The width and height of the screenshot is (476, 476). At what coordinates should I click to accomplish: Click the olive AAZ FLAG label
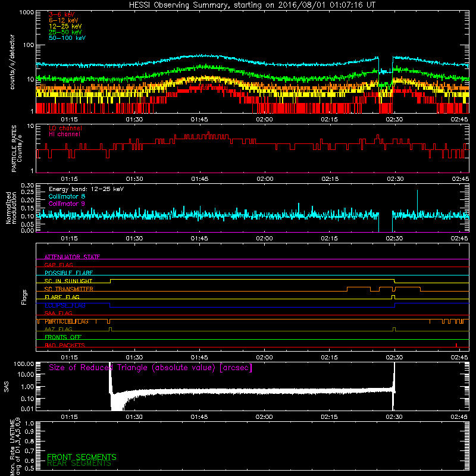click(x=58, y=329)
